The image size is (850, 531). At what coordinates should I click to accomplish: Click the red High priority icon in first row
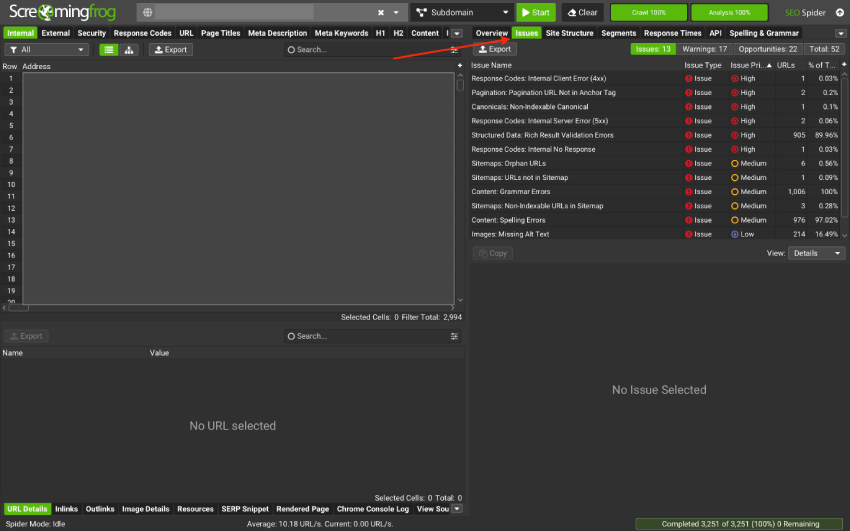(735, 78)
